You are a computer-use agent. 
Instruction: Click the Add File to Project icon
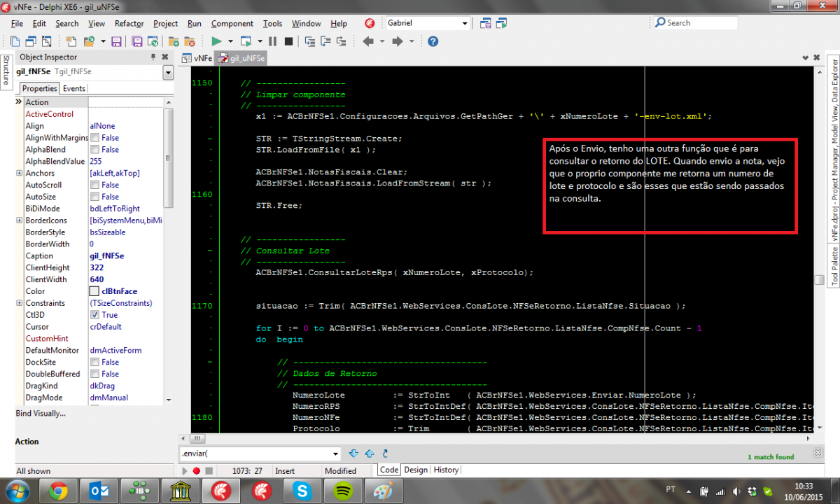pyautogui.click(x=174, y=41)
